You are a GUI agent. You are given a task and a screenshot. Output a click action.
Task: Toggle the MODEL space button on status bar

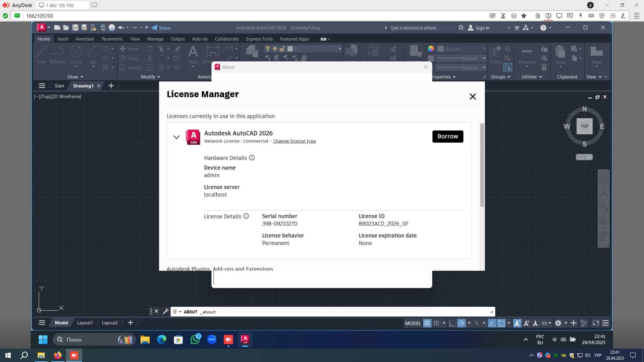pos(413,323)
